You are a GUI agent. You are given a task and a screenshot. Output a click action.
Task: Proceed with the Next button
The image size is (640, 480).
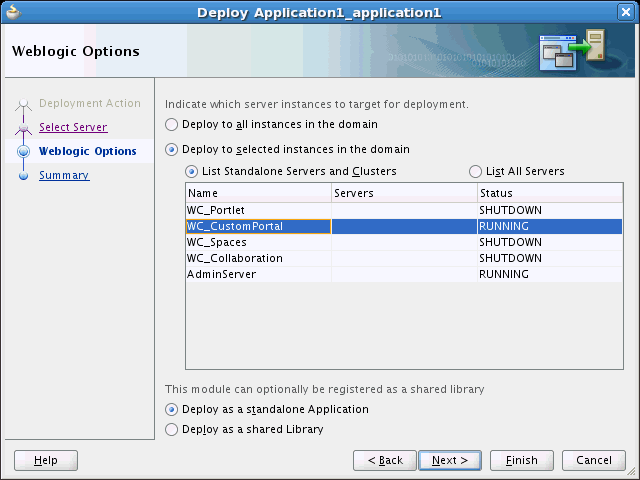[450, 460]
